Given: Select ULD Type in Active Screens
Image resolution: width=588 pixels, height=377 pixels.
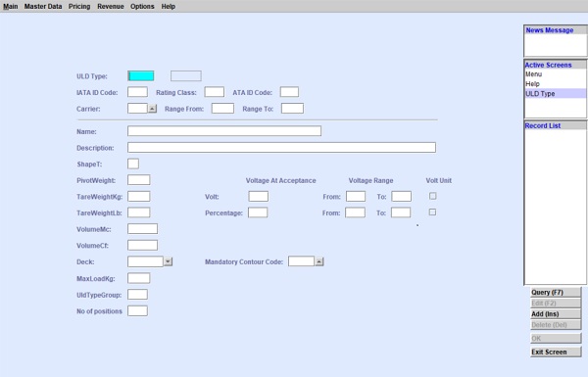Looking at the screenshot, I should [x=555, y=94].
